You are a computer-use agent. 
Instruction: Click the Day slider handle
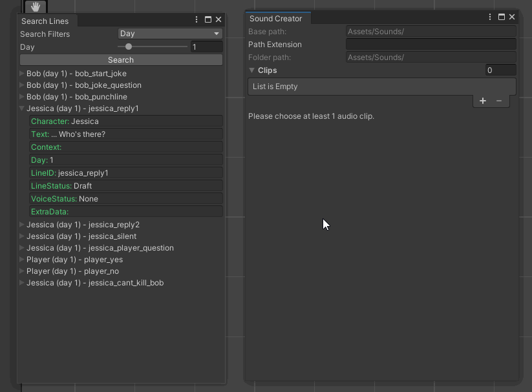pyautogui.click(x=128, y=46)
